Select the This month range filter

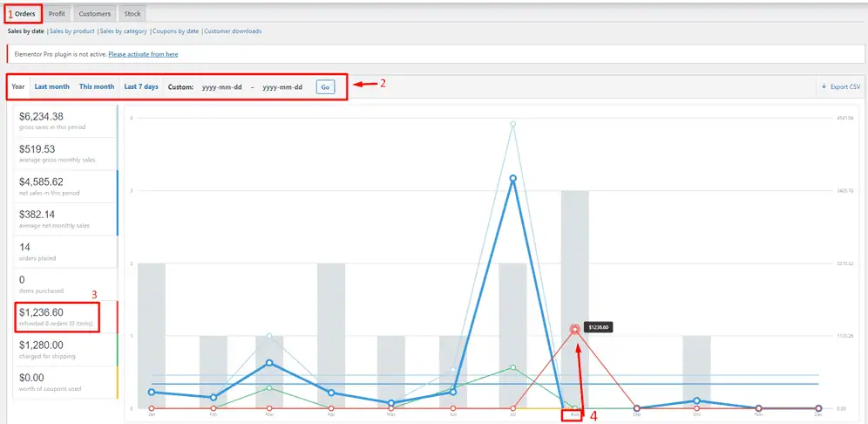tap(97, 86)
